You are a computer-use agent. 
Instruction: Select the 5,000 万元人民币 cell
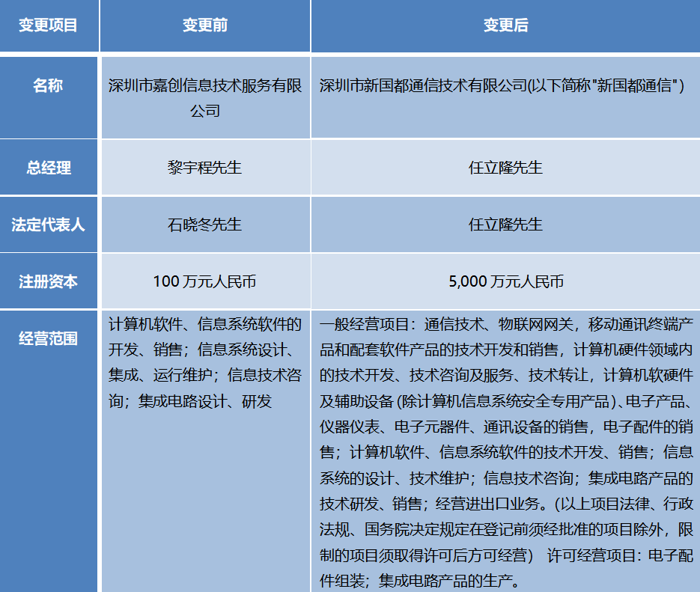[x=505, y=281]
